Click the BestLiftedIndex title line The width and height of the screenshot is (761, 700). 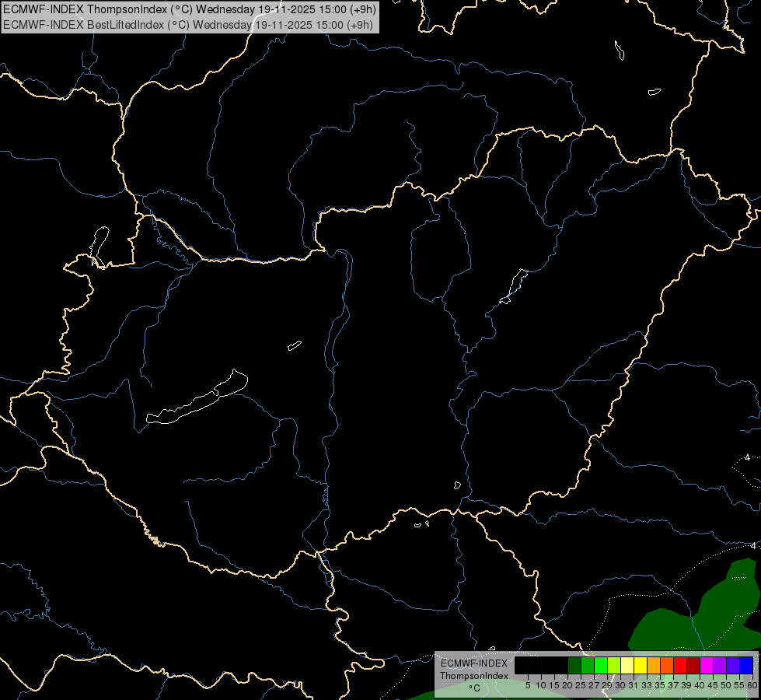188,25
